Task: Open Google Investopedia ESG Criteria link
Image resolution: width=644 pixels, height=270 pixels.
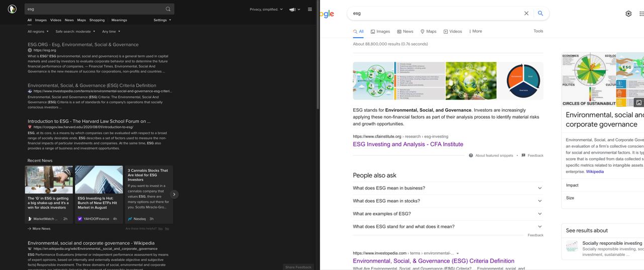Action: [434, 261]
